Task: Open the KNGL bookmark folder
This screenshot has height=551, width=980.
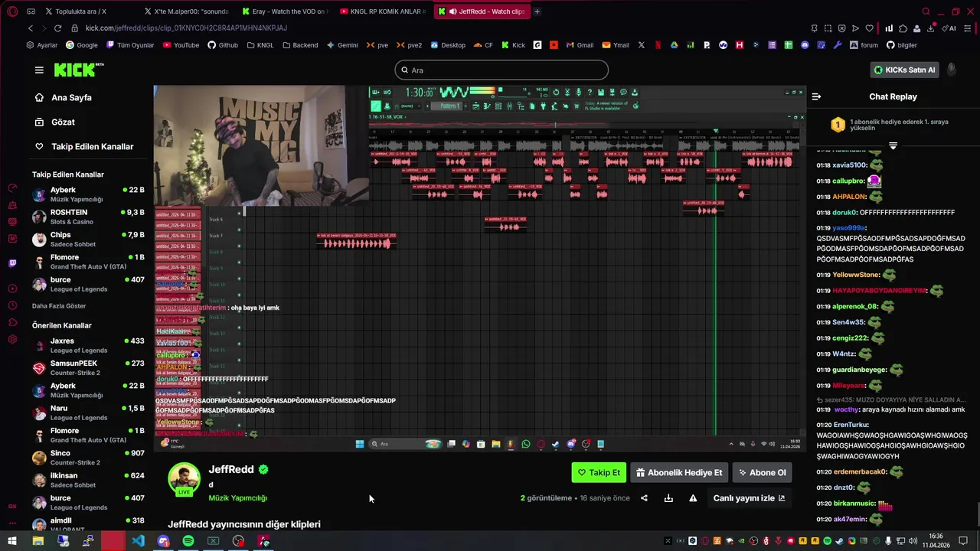Action: (x=260, y=45)
